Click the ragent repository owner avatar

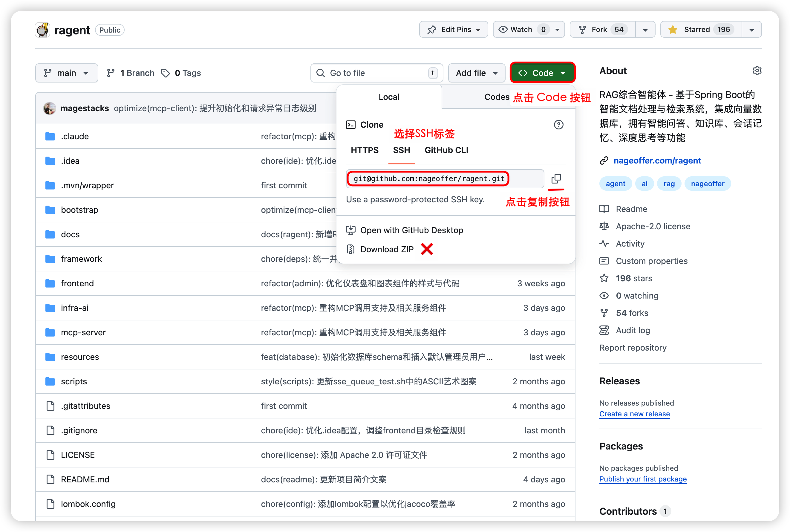[x=43, y=30]
